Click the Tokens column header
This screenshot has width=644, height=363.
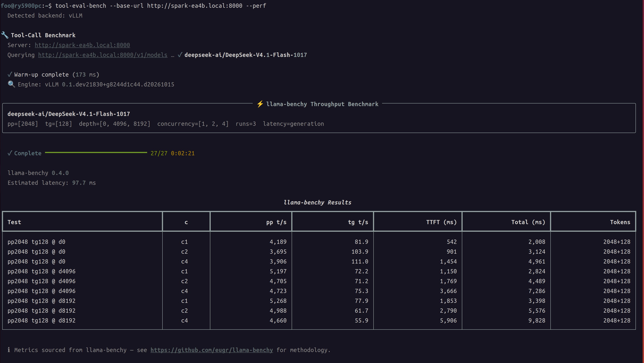620,222
